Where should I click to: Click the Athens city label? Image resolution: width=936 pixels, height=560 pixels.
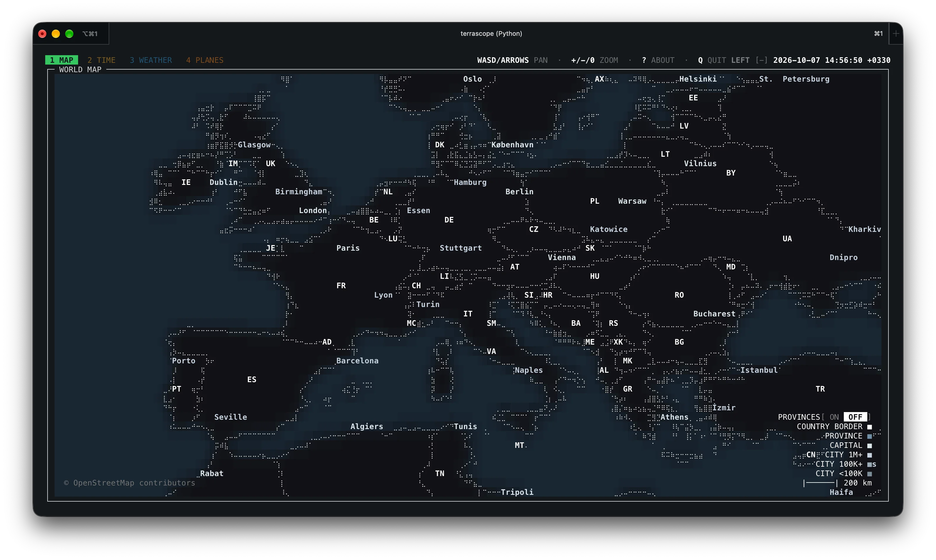[674, 417]
